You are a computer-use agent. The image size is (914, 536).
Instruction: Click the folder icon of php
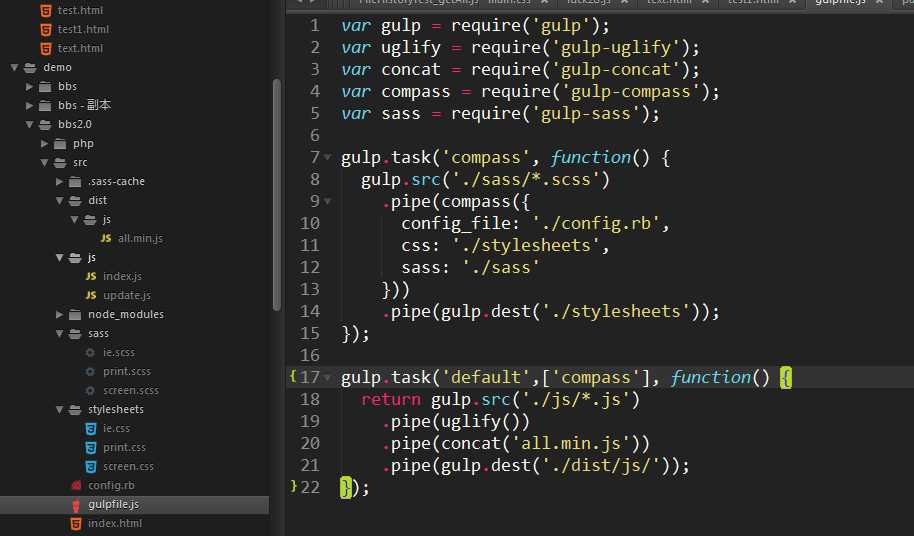(x=60, y=144)
